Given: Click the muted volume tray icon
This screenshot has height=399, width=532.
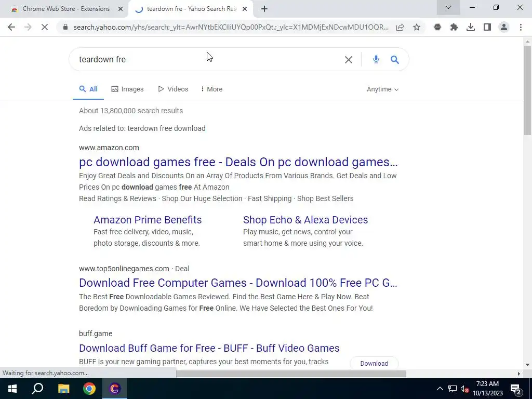Looking at the screenshot, I should click(465, 389).
